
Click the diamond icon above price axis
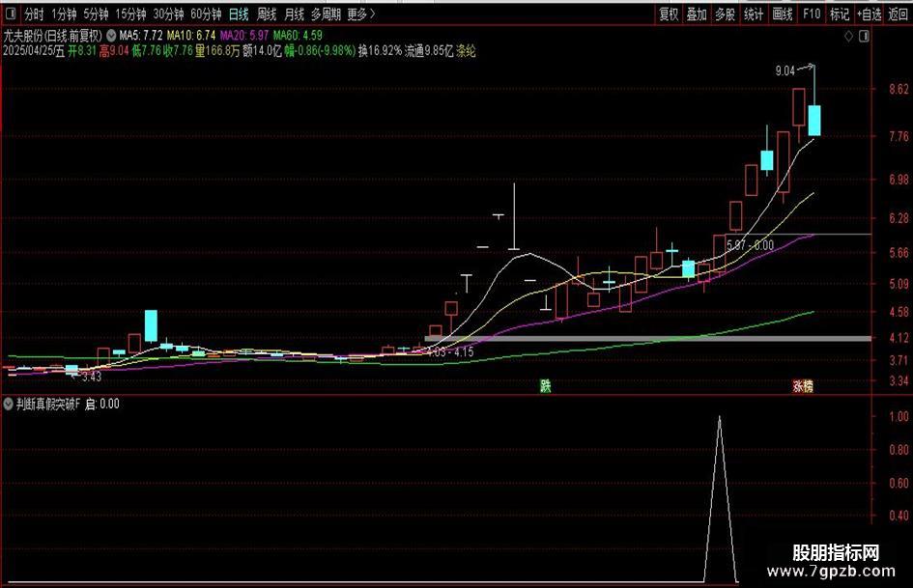849,36
